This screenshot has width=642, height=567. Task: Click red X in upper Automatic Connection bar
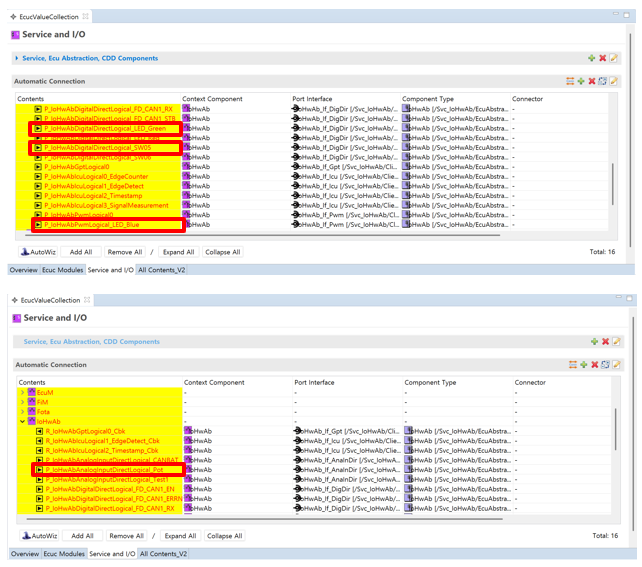[592, 81]
